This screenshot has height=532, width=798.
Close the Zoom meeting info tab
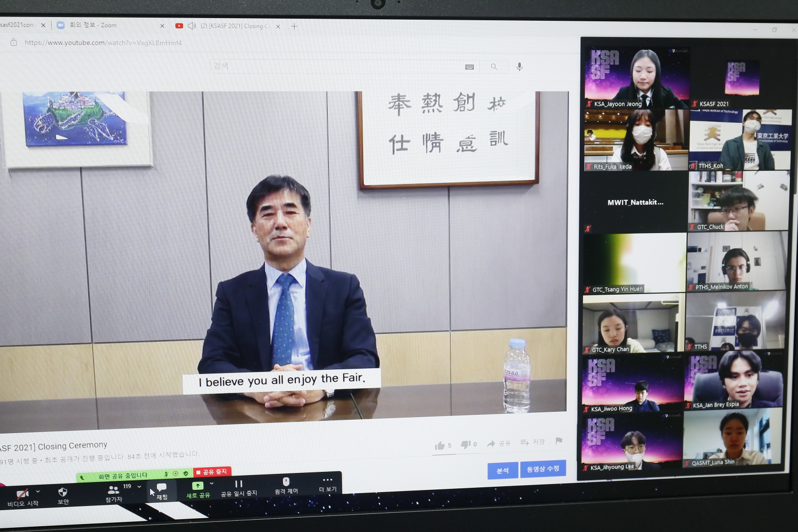[x=162, y=26]
